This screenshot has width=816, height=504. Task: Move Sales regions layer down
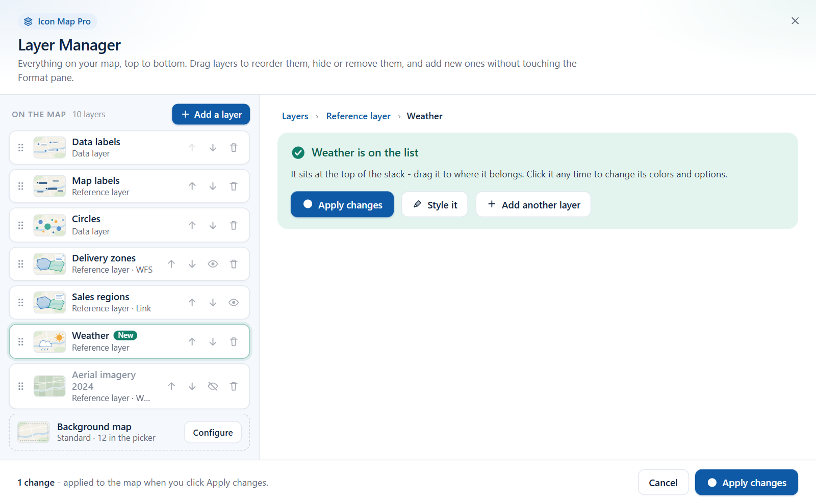(x=213, y=303)
